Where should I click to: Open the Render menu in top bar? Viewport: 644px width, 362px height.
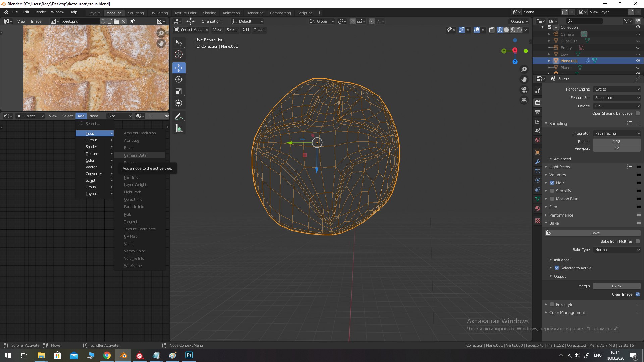pos(40,12)
